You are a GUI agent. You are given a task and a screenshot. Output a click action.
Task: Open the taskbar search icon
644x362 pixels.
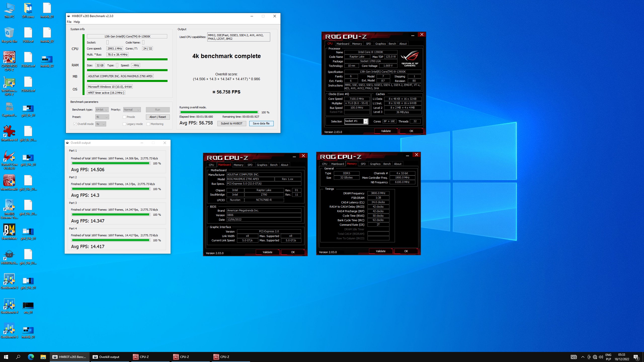click(18, 357)
